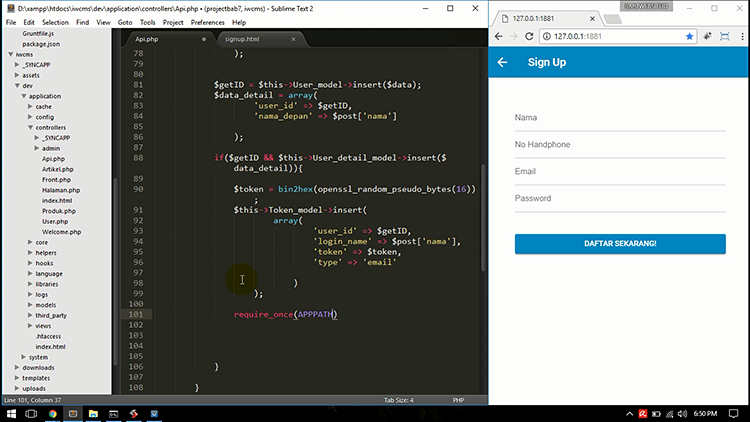Close the signup.html editor tab
This screenshot has height=422, width=750.
[x=293, y=39]
